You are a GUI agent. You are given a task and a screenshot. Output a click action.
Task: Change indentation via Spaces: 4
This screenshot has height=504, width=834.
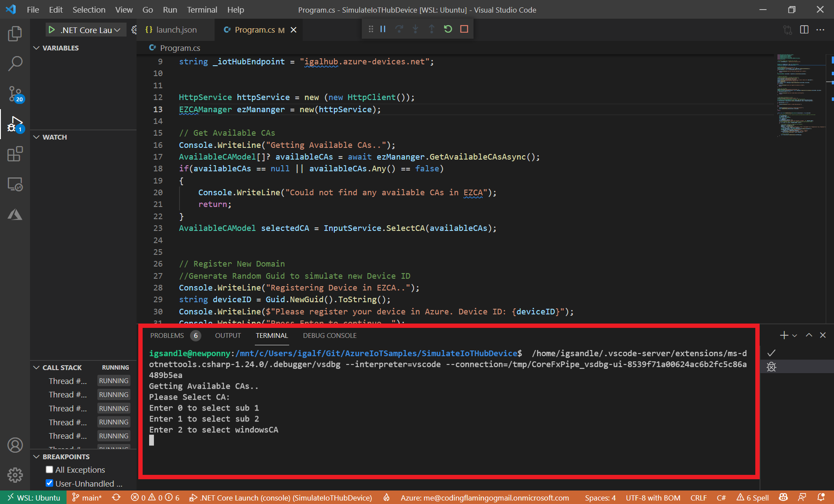(x=600, y=497)
